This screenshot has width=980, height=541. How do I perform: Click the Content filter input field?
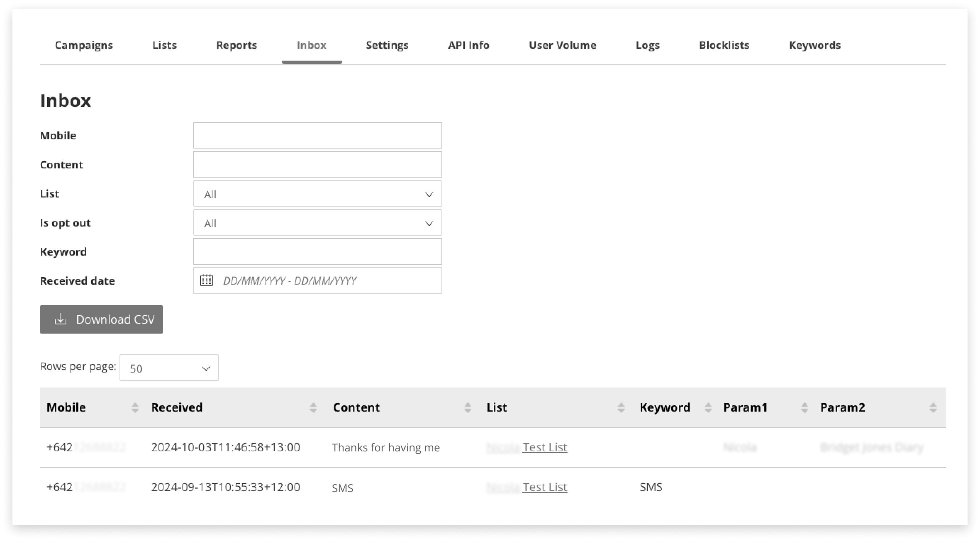coord(317,164)
